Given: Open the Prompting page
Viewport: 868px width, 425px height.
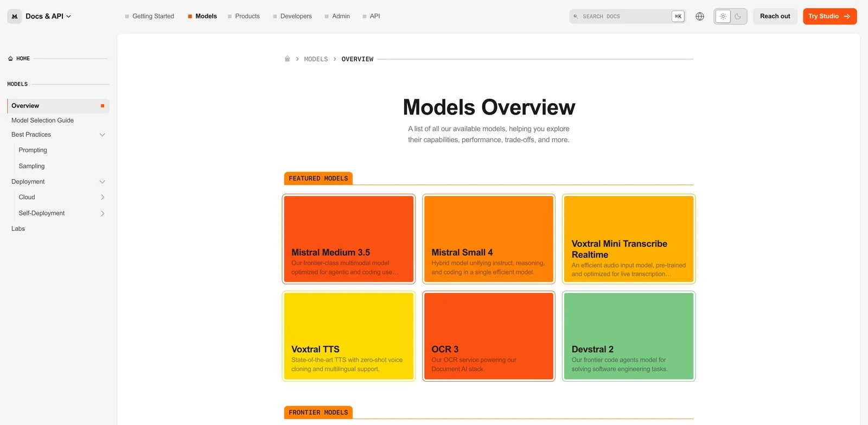Looking at the screenshot, I should tap(33, 150).
